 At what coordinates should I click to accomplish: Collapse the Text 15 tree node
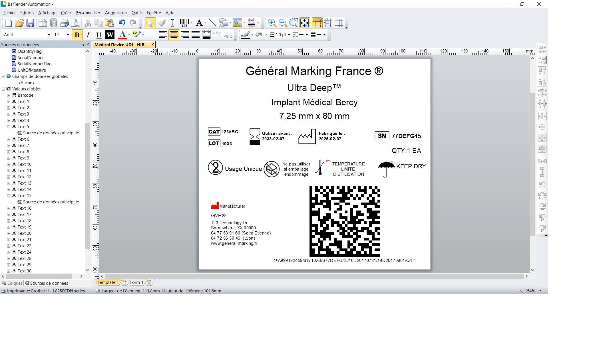pyautogui.click(x=9, y=196)
